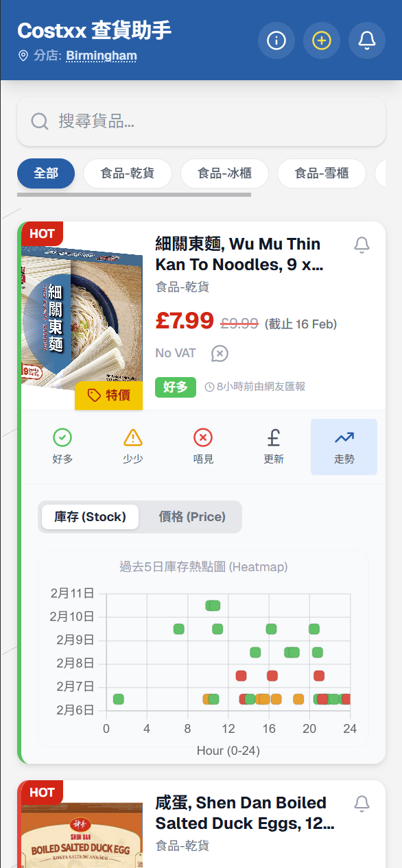402x868 pixels.
Task: Filter by 食品-雪櫃 category
Action: coord(322,173)
